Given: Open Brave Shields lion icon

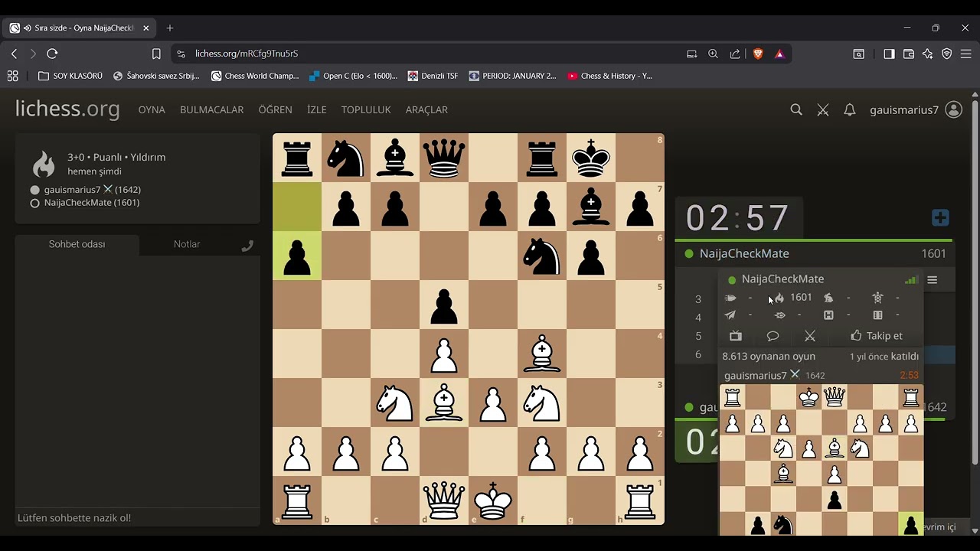Looking at the screenshot, I should click(758, 54).
